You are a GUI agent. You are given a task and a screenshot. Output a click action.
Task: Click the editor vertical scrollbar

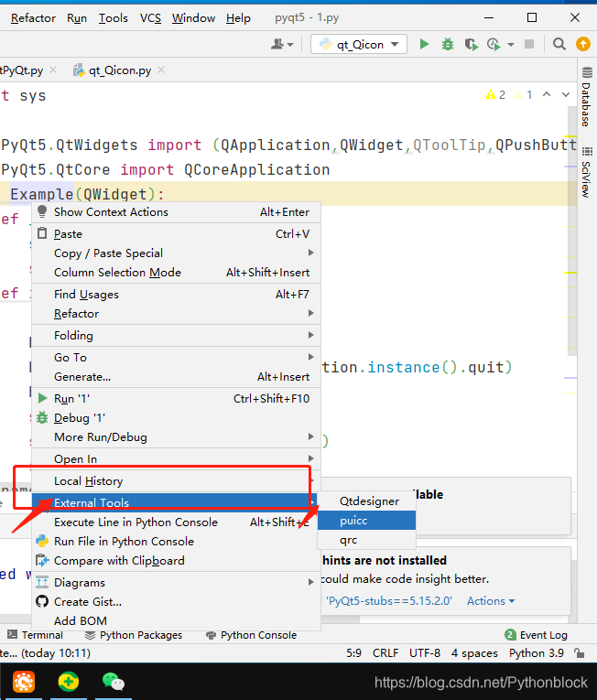[572, 232]
